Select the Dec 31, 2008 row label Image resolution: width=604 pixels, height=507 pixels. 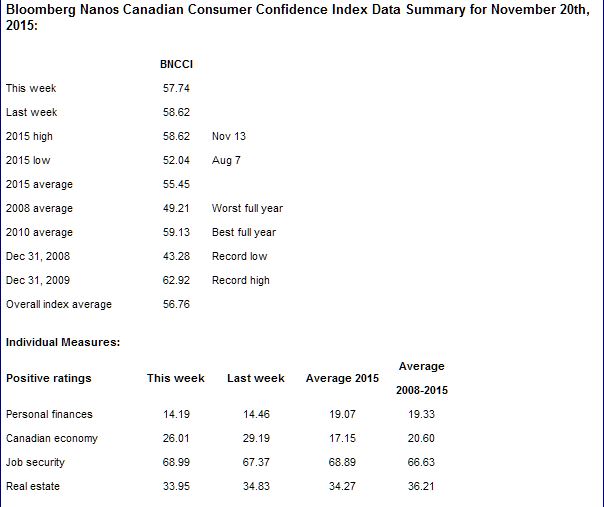(x=39, y=256)
